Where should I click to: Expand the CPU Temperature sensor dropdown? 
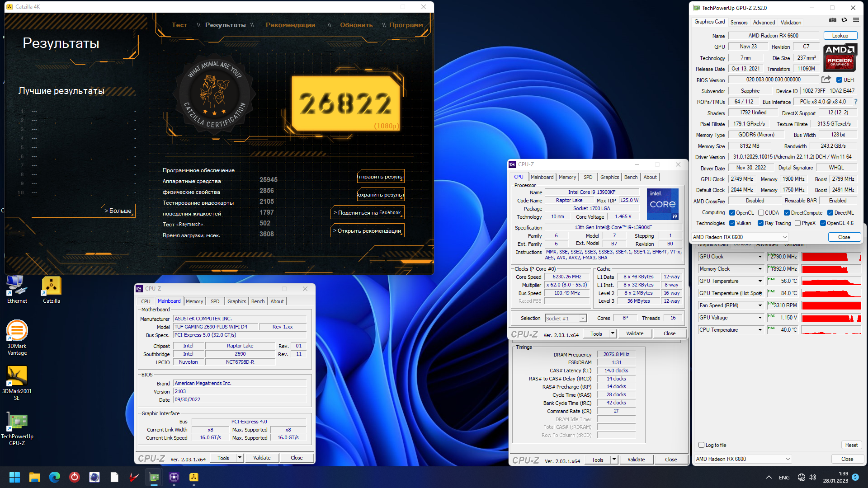click(760, 330)
